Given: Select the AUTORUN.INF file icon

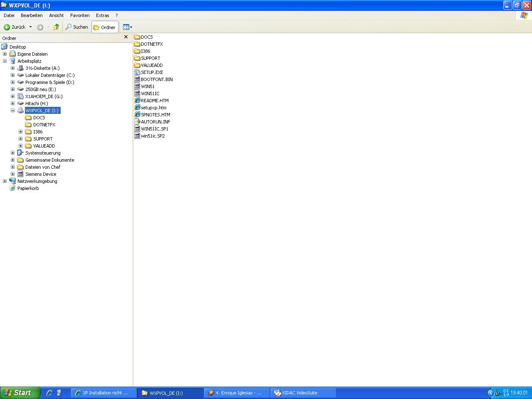Looking at the screenshot, I should coord(137,122).
